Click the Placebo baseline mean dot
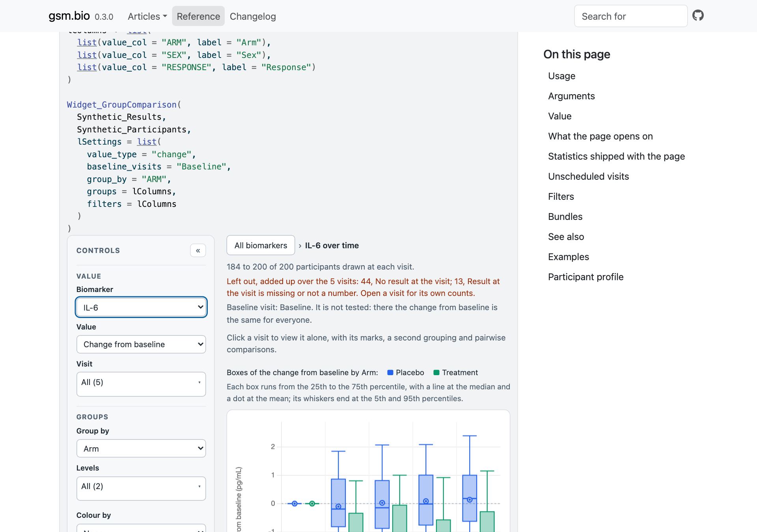757x532 pixels. (x=295, y=504)
